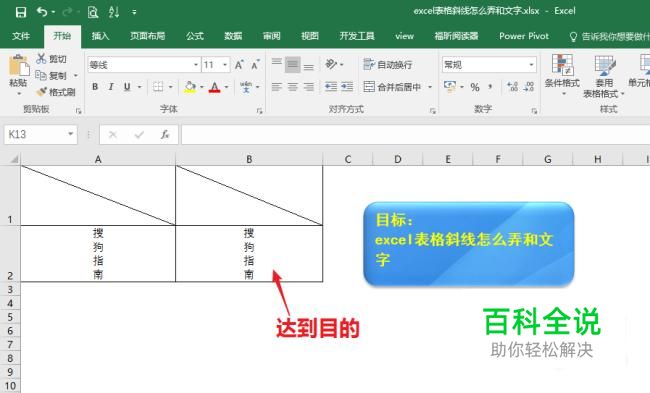Open number group dialog launcher
The image size is (650, 393).
tap(534, 111)
